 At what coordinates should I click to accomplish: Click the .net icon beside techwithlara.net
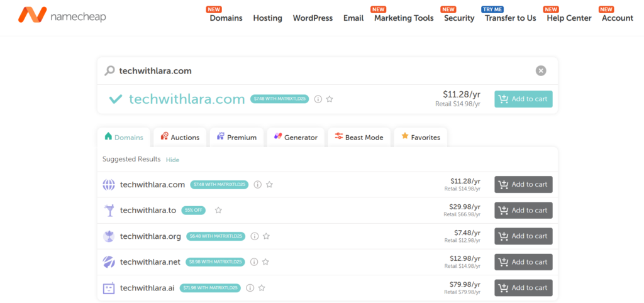(109, 262)
